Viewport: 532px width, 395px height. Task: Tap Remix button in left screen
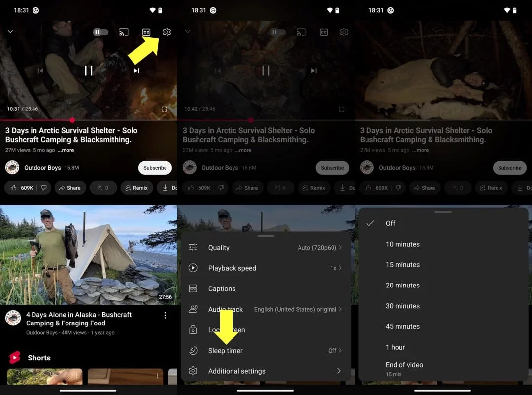point(136,188)
